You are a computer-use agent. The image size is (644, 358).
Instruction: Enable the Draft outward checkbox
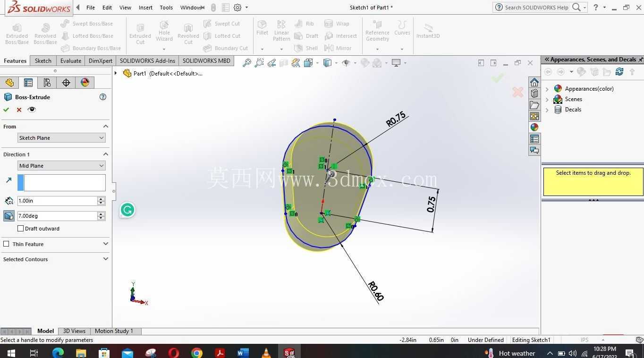coord(20,229)
